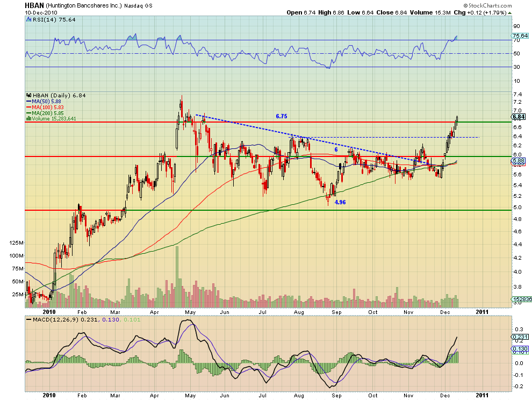Click the blue 6 annotation near the trendline
Screen dimensions: 532x400
point(336,150)
